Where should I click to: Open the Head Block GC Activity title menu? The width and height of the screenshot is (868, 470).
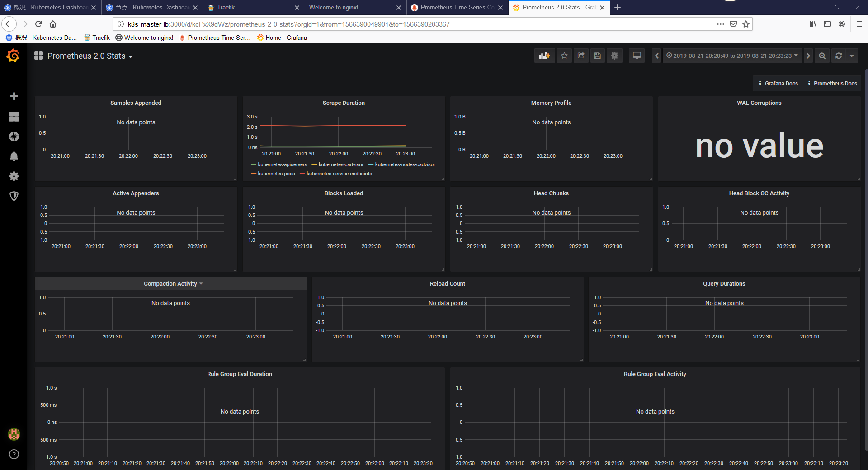pos(759,193)
